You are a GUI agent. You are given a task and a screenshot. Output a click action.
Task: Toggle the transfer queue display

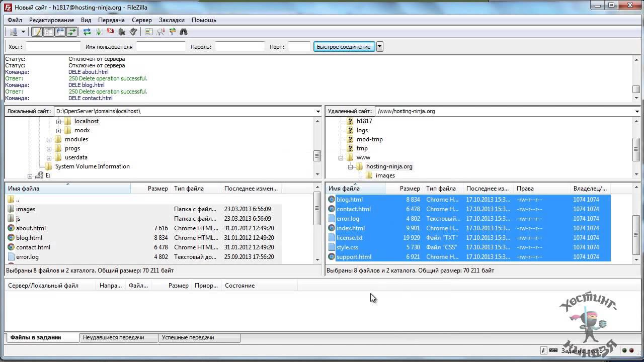(x=72, y=32)
